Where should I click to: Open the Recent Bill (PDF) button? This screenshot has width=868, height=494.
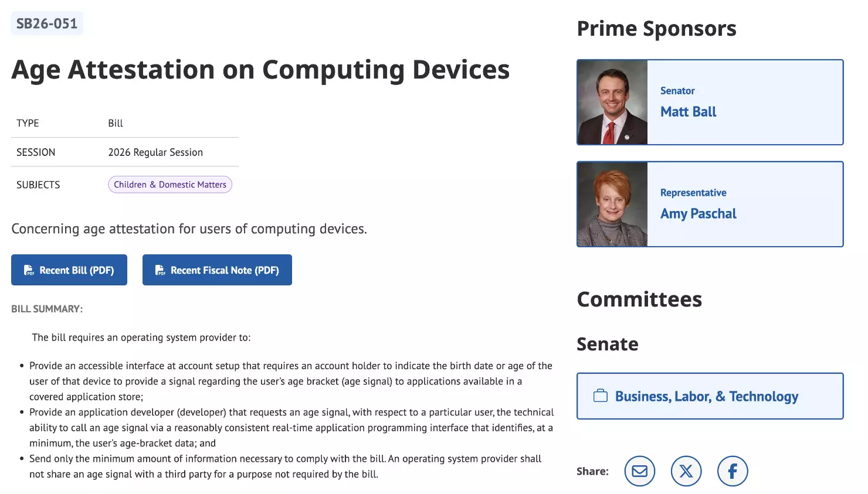pyautogui.click(x=69, y=270)
